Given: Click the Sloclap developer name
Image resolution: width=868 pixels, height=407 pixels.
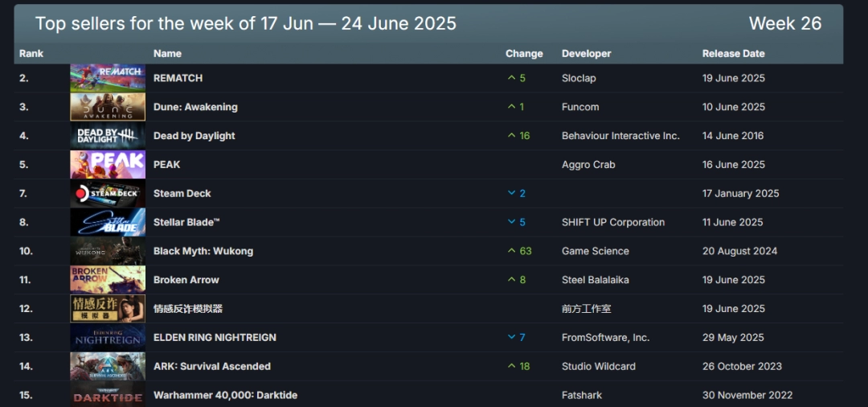Looking at the screenshot, I should click(579, 78).
